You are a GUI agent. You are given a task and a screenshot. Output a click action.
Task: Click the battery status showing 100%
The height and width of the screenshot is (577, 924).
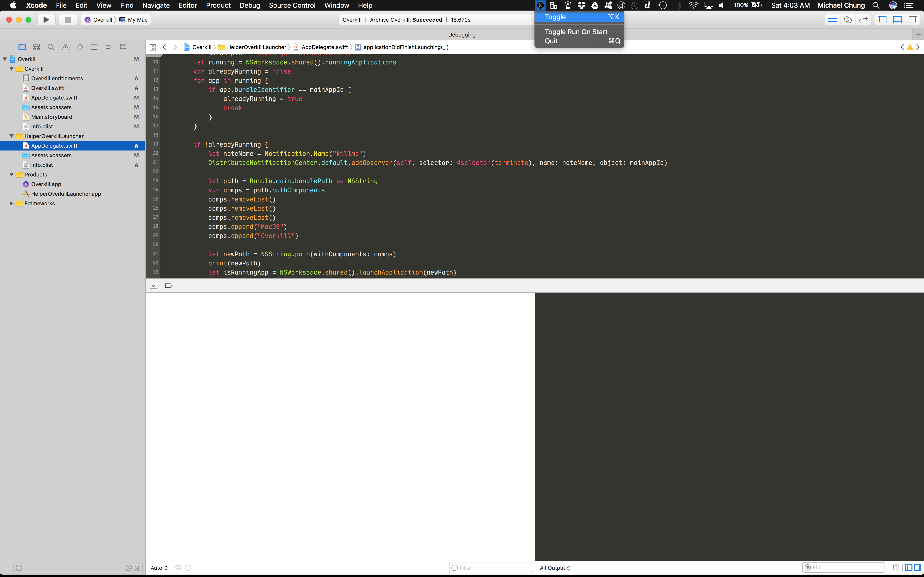point(747,5)
